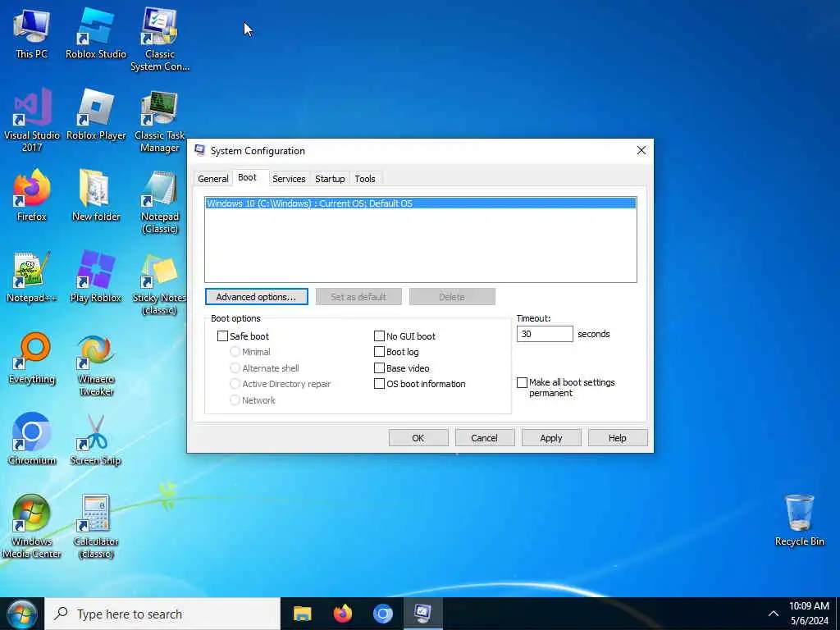The height and width of the screenshot is (630, 840).
Task: Select the Windows 10 boot entry
Action: coord(421,203)
